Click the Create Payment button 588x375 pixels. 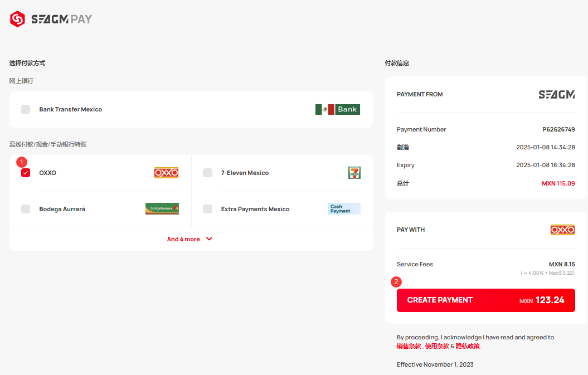point(485,300)
